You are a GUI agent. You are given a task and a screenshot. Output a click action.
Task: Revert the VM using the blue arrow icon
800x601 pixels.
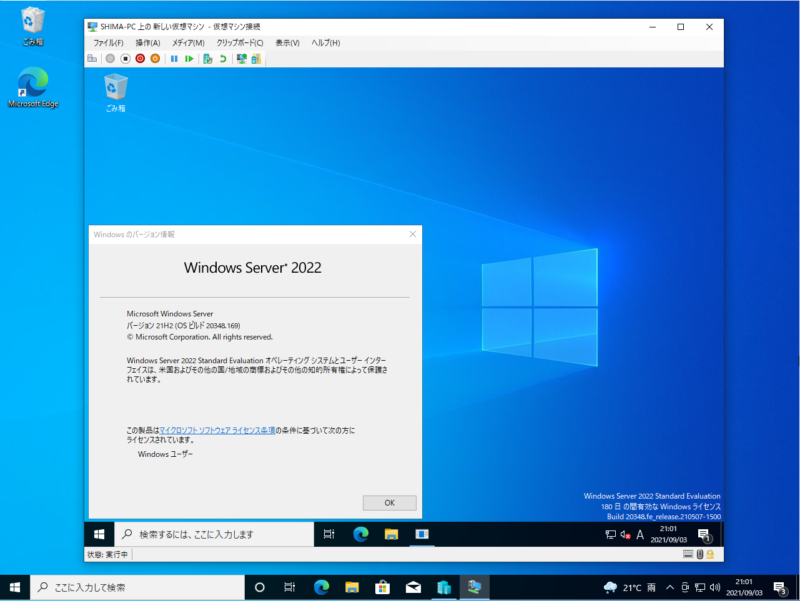[223, 58]
